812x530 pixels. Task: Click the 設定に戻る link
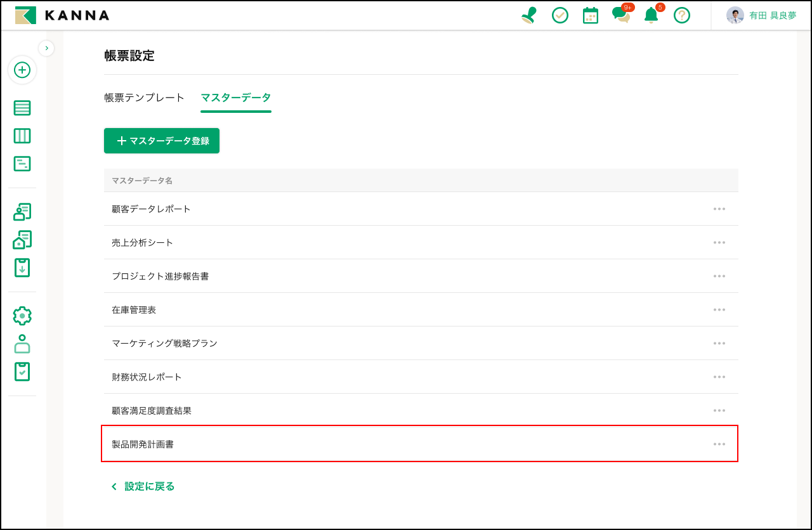point(143,486)
